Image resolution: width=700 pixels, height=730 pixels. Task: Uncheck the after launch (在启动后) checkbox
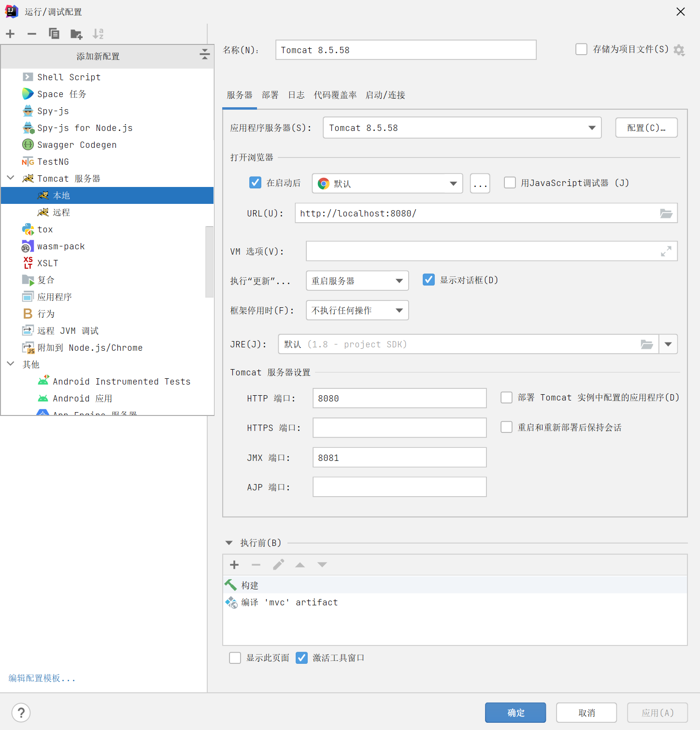pos(255,183)
